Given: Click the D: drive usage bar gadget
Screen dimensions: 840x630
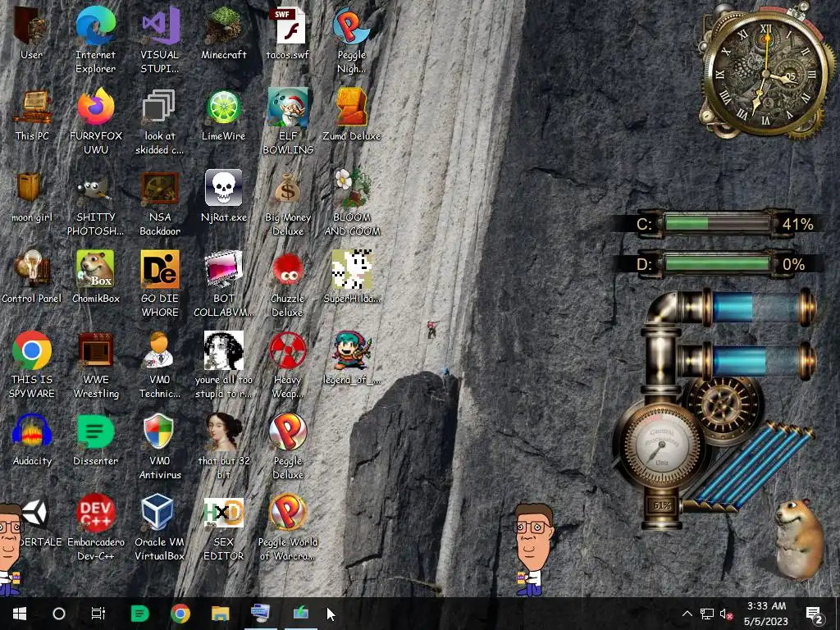Looking at the screenshot, I should point(717,264).
